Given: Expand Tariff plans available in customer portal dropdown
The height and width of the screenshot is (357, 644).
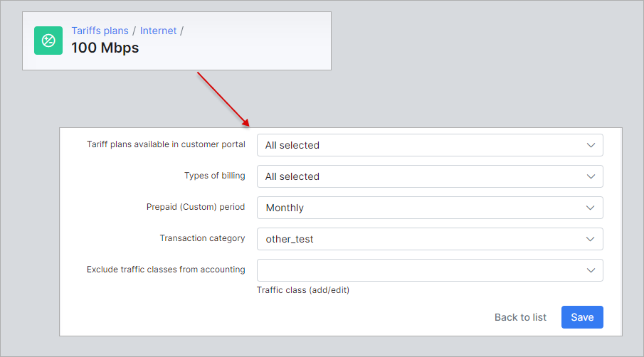Looking at the screenshot, I should pos(430,145).
